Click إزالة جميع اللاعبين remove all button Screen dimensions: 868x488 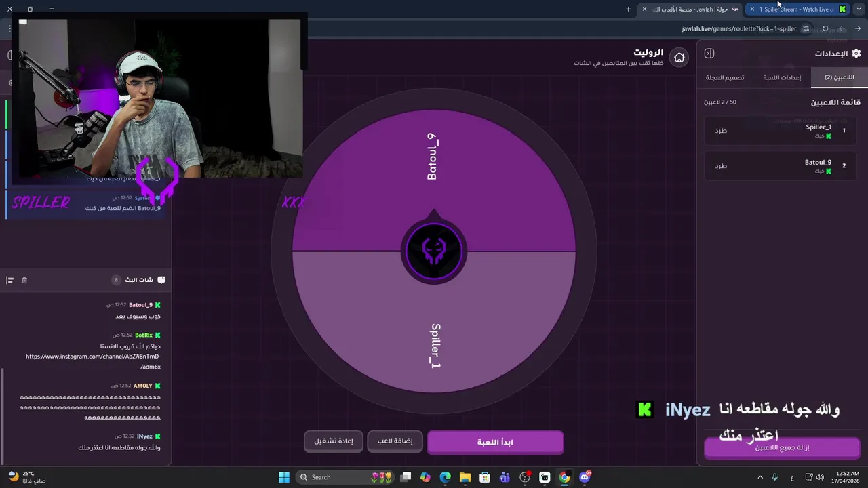(782, 448)
